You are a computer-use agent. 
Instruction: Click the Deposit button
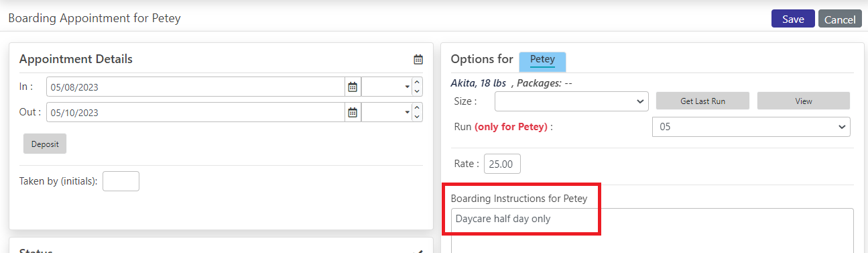pos(45,144)
